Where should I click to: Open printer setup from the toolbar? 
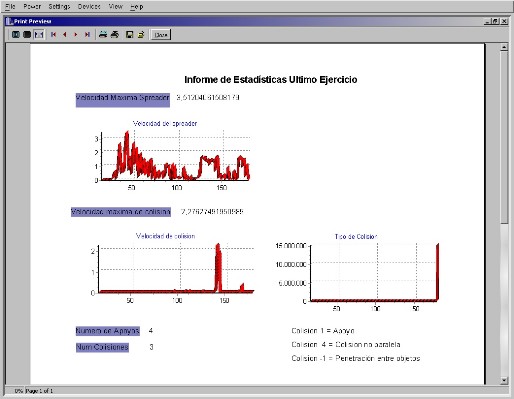pos(103,34)
